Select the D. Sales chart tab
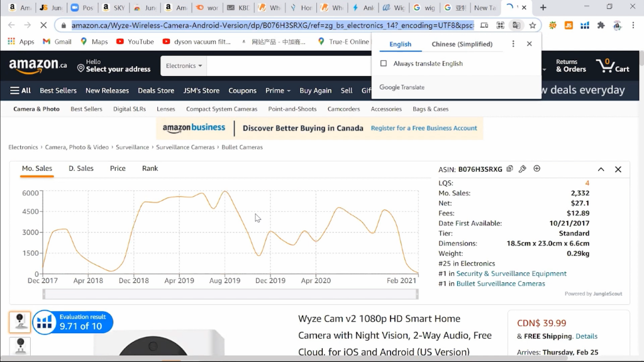Screen dimensions: 644x362 tap(81, 168)
